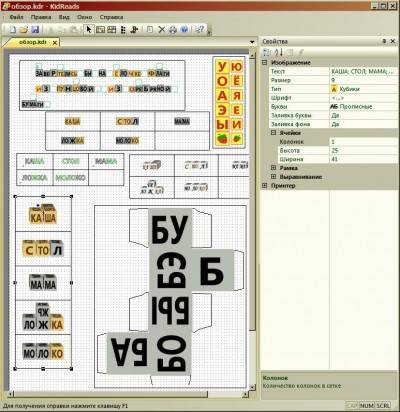Click the МОЛОКО cubes image in the selected column

43,352
